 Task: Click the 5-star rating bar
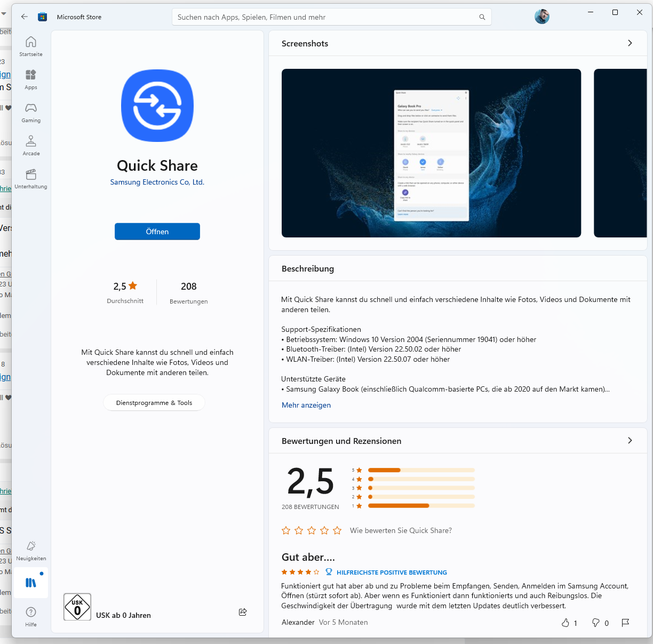click(421, 470)
